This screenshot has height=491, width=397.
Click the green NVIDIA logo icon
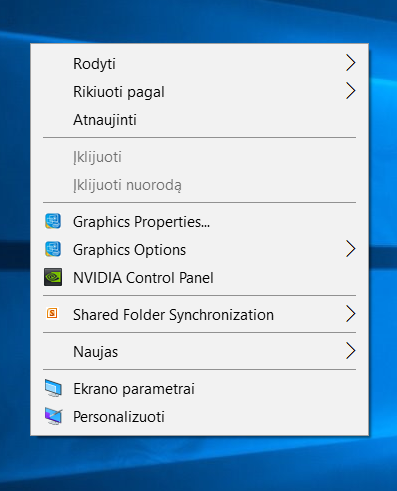coord(53,277)
